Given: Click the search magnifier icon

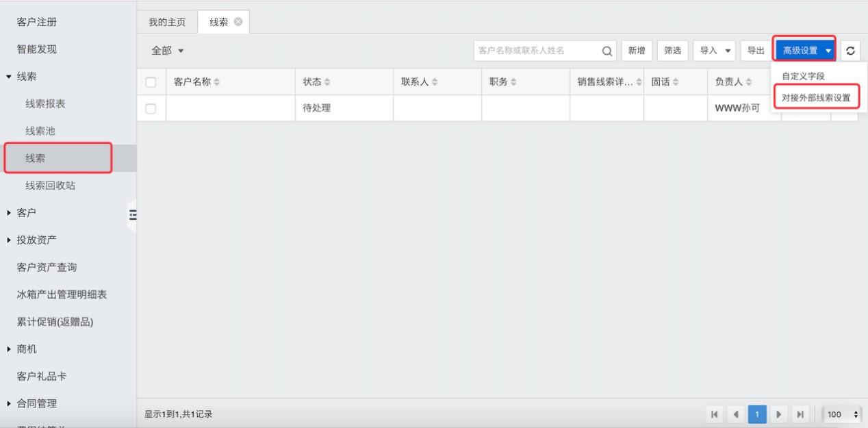Looking at the screenshot, I should (x=607, y=51).
